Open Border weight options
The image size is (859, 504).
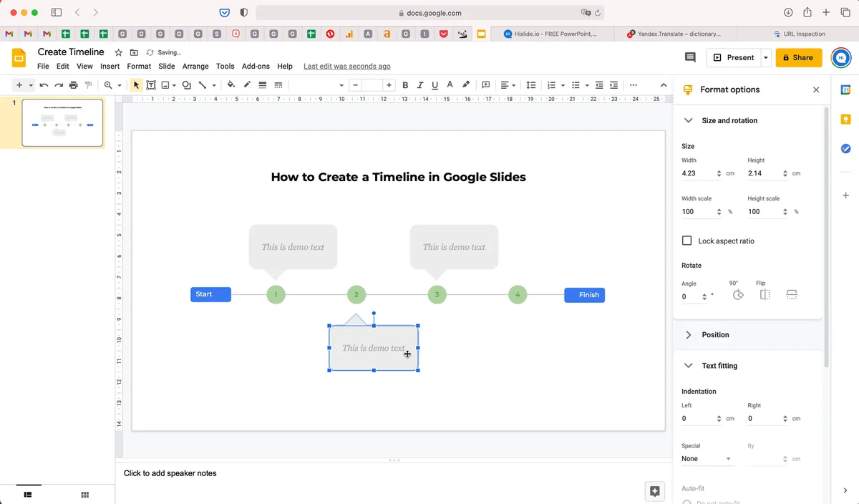[x=263, y=85]
